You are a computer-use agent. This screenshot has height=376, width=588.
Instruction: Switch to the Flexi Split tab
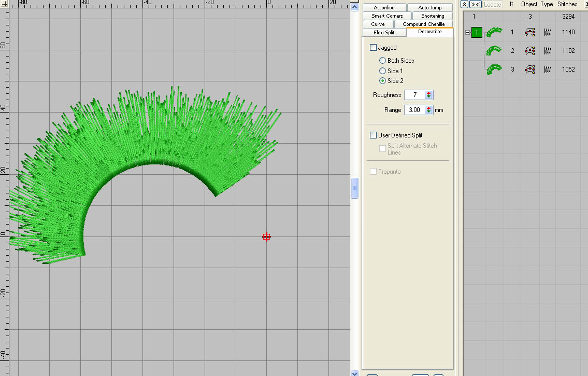coord(384,33)
